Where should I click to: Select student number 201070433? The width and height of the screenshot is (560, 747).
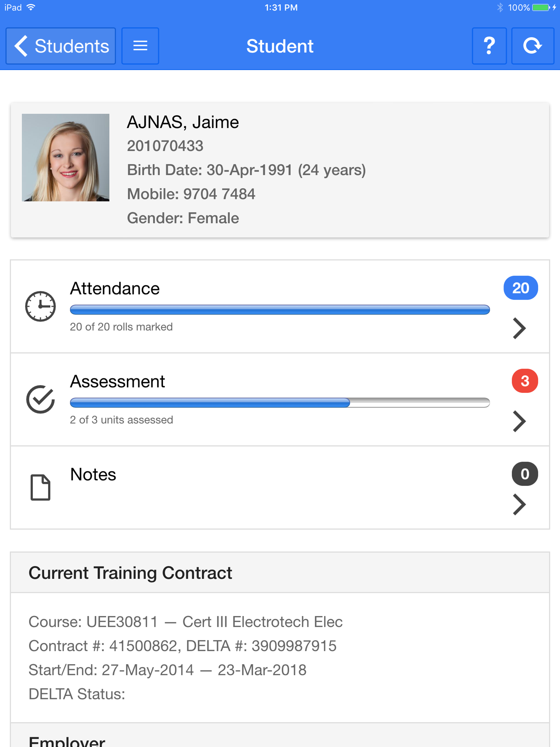(165, 146)
